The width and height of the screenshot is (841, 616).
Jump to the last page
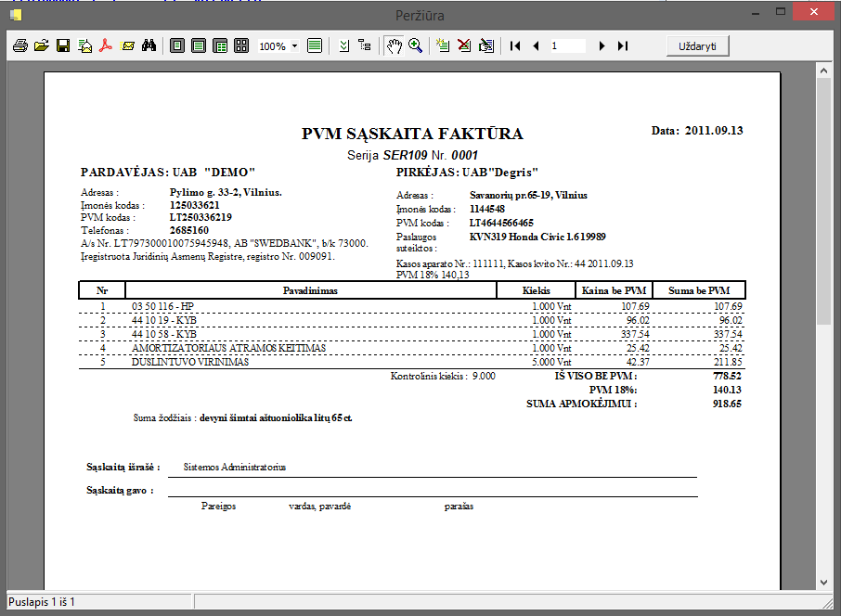point(623,45)
